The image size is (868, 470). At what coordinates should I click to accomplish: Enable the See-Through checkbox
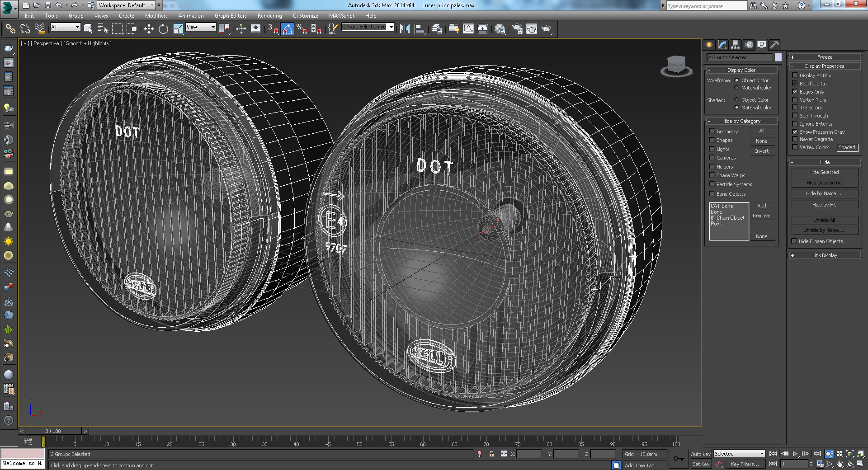coord(795,116)
